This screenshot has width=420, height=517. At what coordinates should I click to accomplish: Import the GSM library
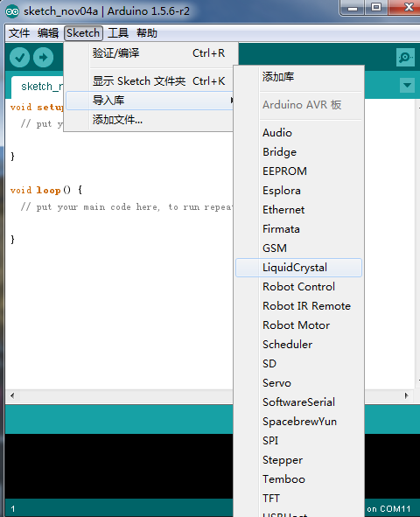(x=298, y=248)
